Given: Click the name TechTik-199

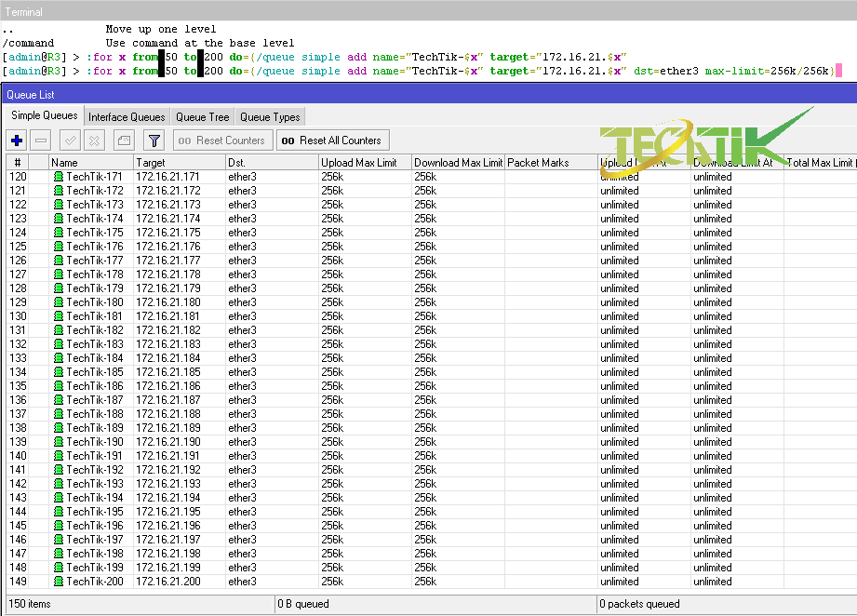Looking at the screenshot, I should tap(95, 568).
